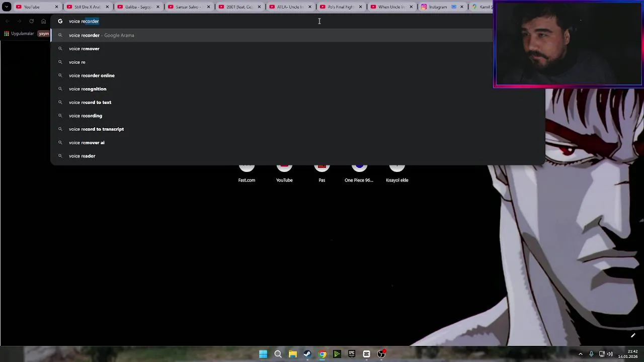Switch to the 2001 (feat. Ceza) tab

[x=239, y=7]
